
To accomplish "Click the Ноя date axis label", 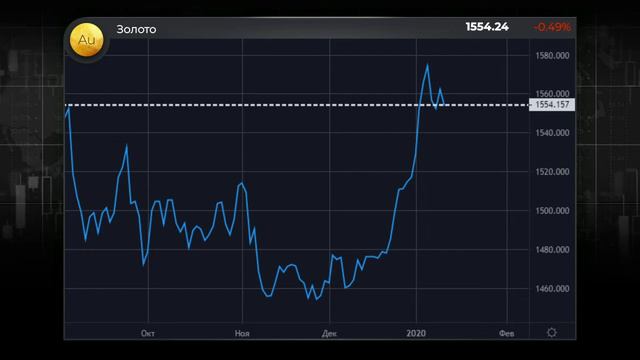I will [242, 333].
